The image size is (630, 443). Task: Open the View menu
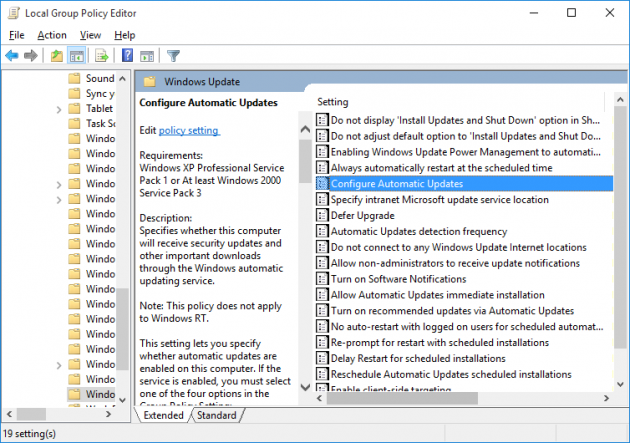90,35
